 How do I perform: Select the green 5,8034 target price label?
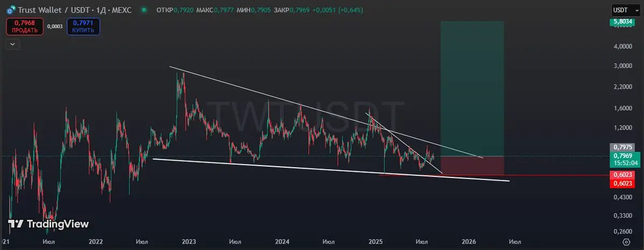623,21
